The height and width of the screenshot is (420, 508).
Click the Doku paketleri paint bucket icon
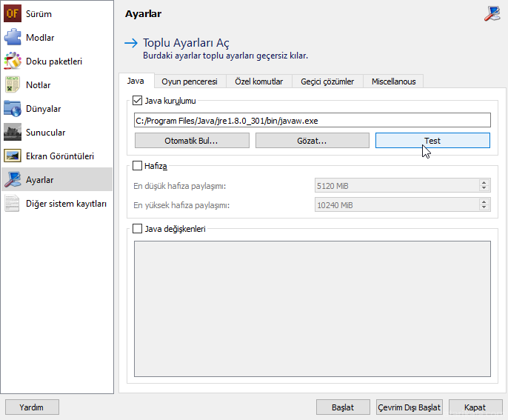13,61
